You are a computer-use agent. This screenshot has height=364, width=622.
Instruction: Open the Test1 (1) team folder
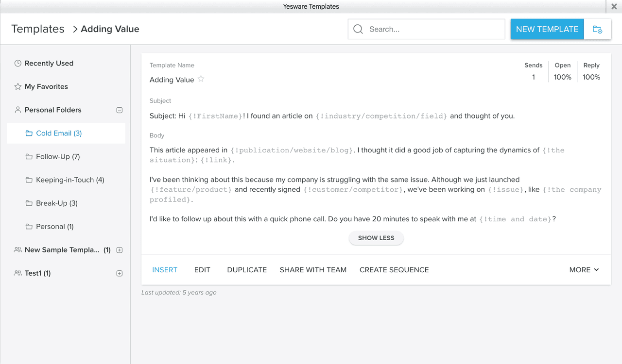coord(38,273)
